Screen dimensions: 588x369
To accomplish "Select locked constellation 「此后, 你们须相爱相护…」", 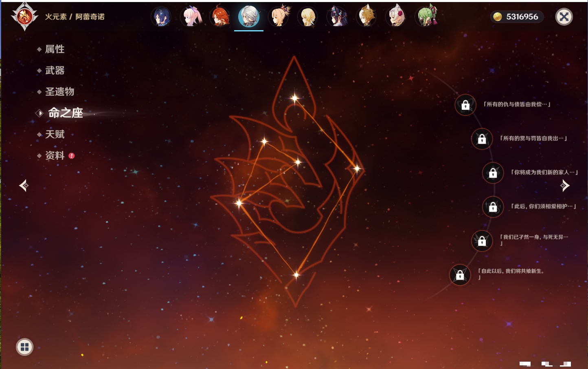I will (x=493, y=207).
